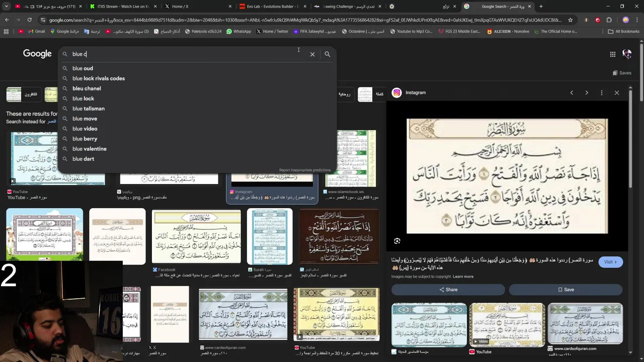Click the Google Lens icon on preview image

397,241
